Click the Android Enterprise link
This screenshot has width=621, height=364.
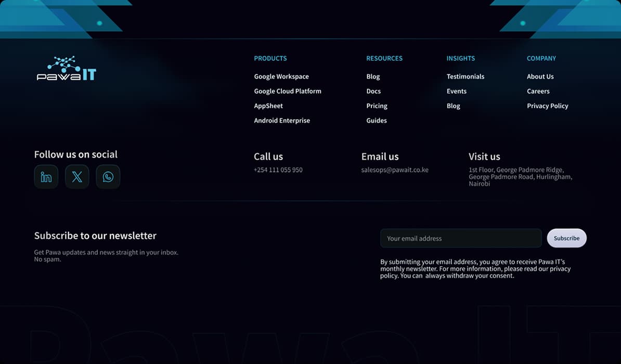[x=282, y=120]
